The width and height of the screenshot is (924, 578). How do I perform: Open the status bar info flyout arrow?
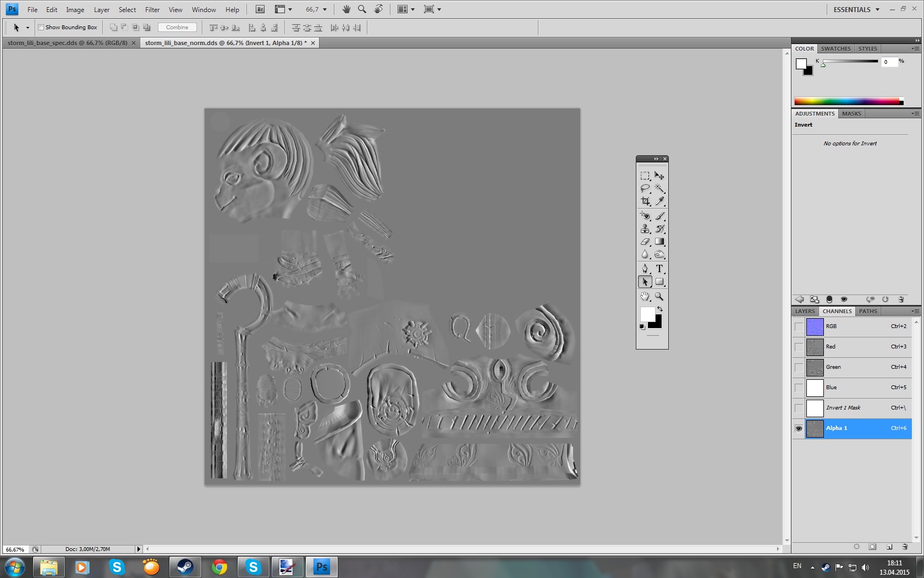[139, 549]
